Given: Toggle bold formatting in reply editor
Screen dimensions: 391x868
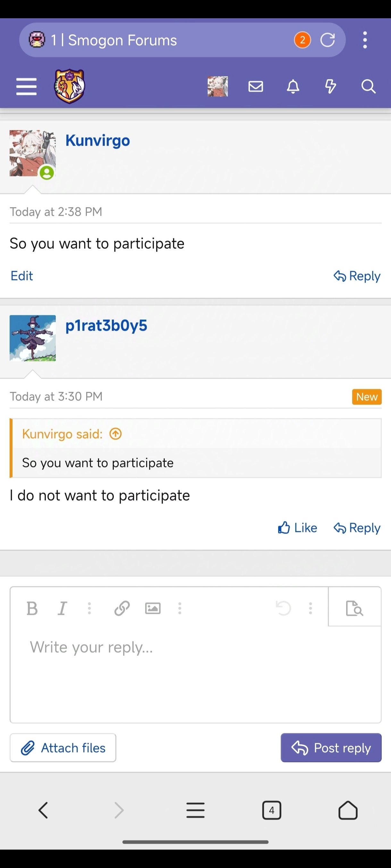Looking at the screenshot, I should pos(32,608).
